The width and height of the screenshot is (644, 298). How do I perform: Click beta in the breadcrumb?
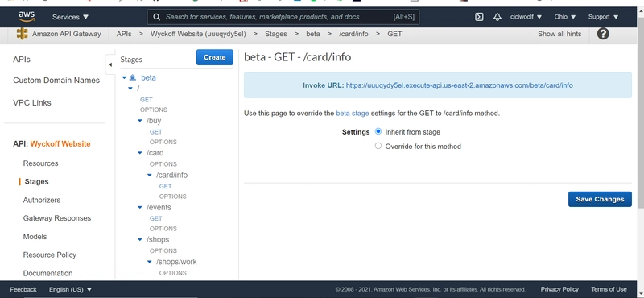coord(313,34)
